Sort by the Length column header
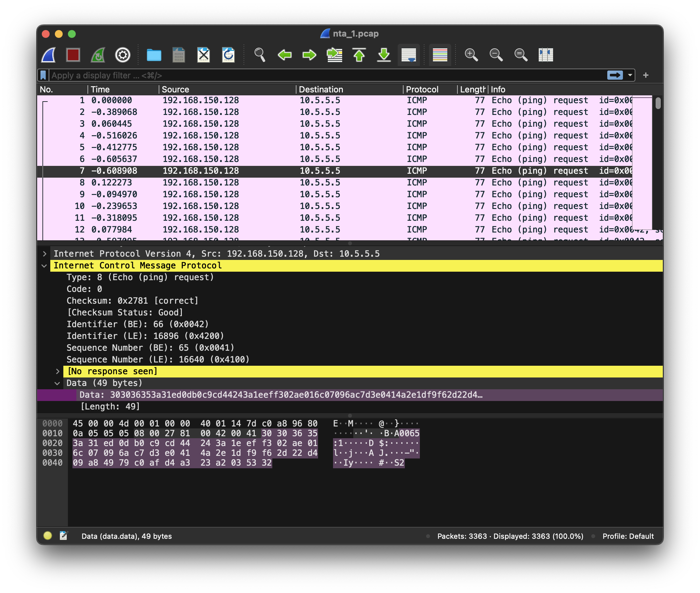This screenshot has height=593, width=700. pyautogui.click(x=472, y=89)
